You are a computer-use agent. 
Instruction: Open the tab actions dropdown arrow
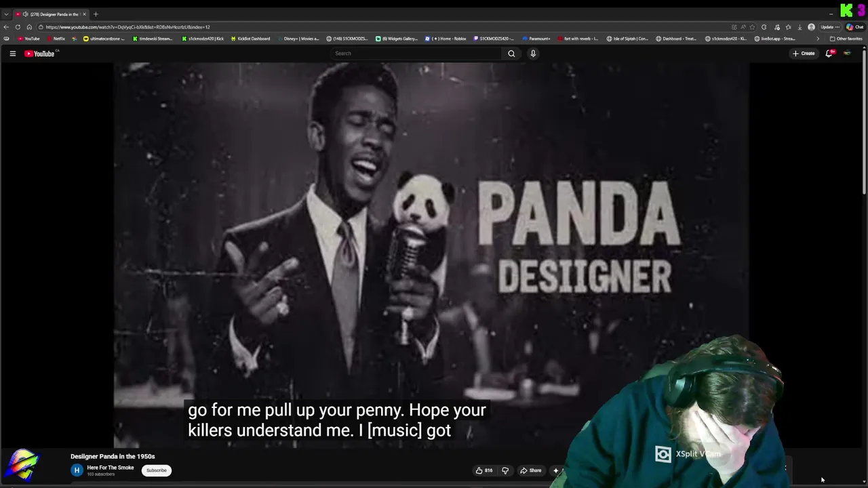click(x=6, y=14)
